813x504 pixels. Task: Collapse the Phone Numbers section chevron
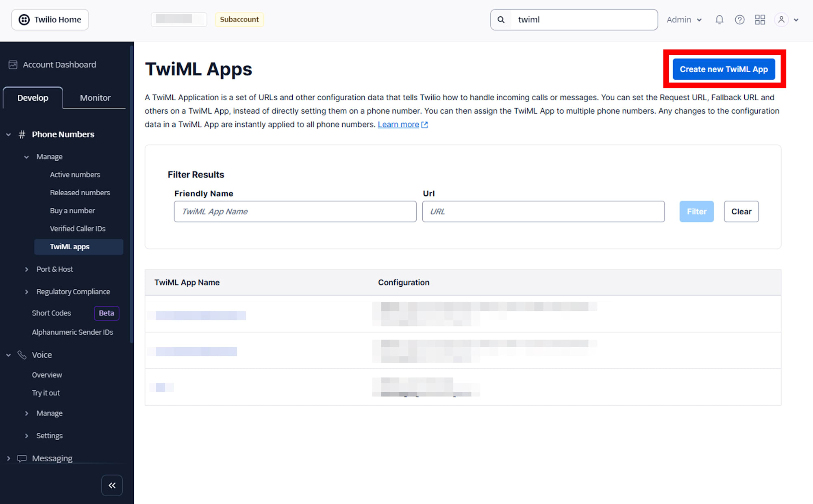pos(9,134)
